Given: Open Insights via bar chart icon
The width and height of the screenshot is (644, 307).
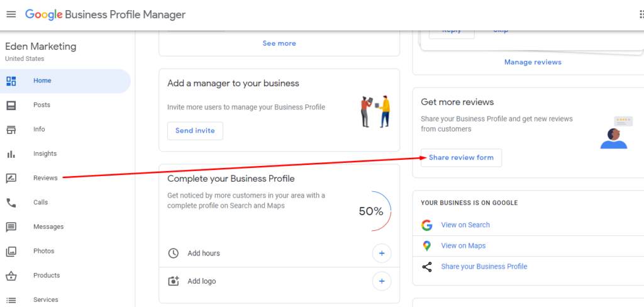Looking at the screenshot, I should pyautogui.click(x=11, y=153).
